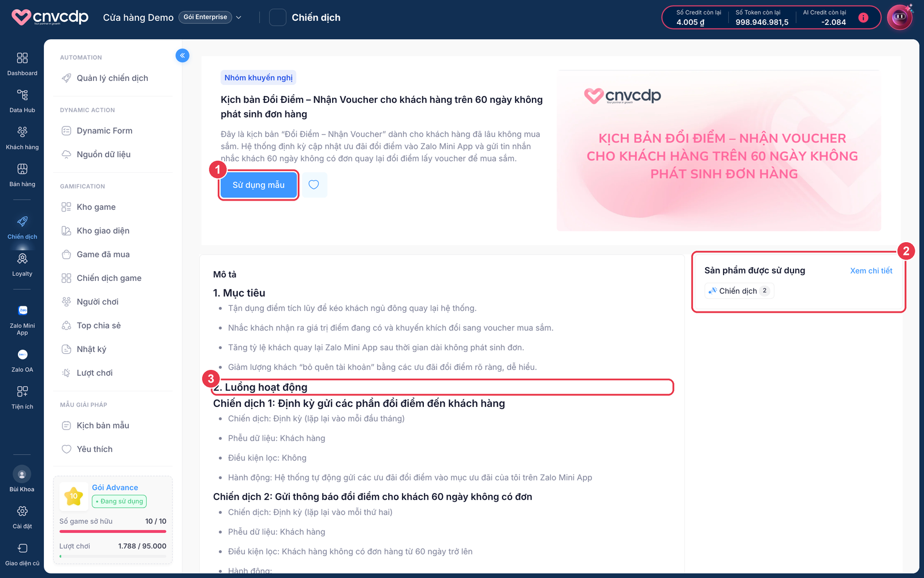924x578 pixels.
Task: Click the Bùi Khoa user avatar
Action: 22,475
